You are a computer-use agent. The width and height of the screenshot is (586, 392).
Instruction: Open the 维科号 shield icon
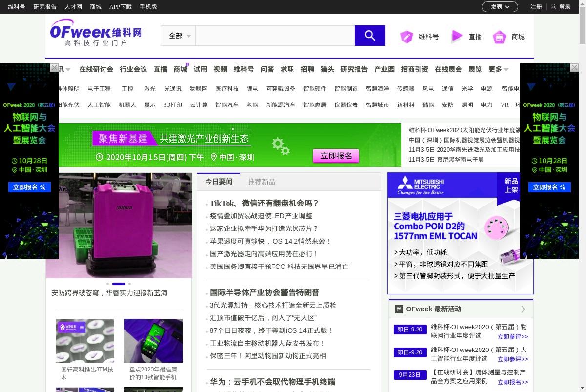click(407, 37)
